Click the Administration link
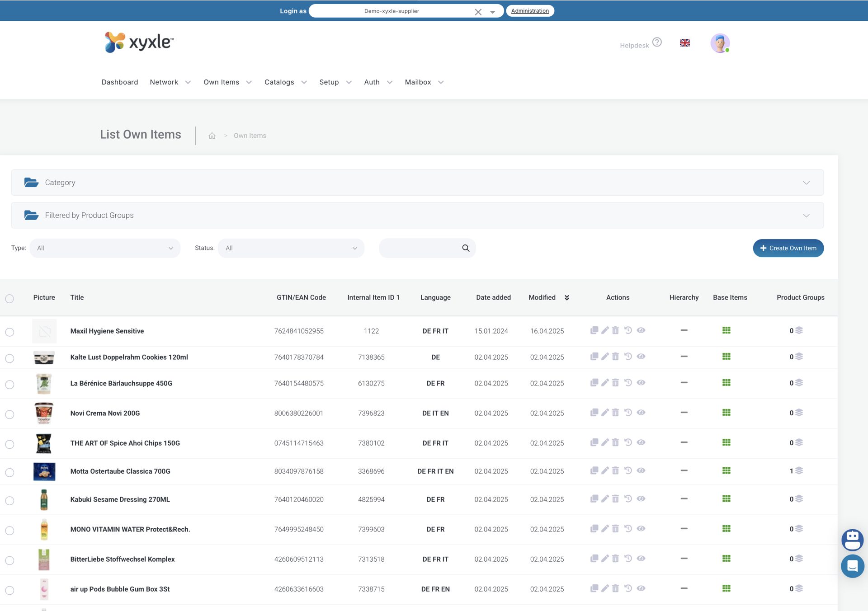Screen dimensions: 868x611 point(530,11)
